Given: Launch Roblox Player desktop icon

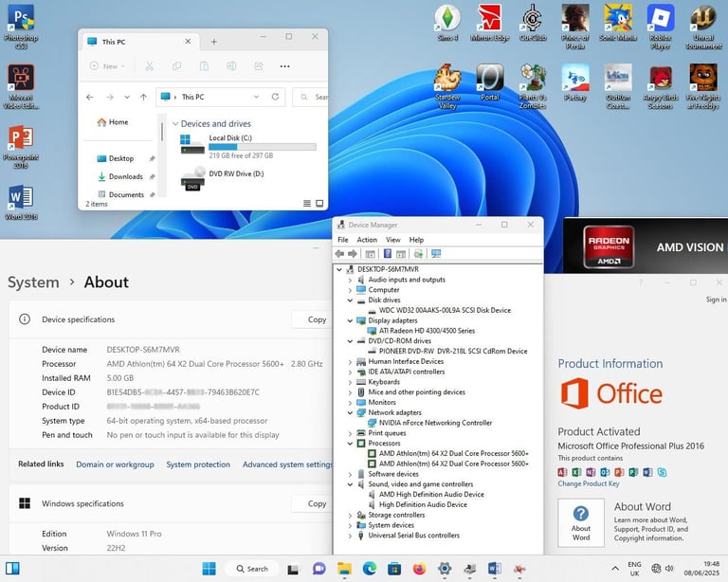Looking at the screenshot, I should [x=661, y=26].
